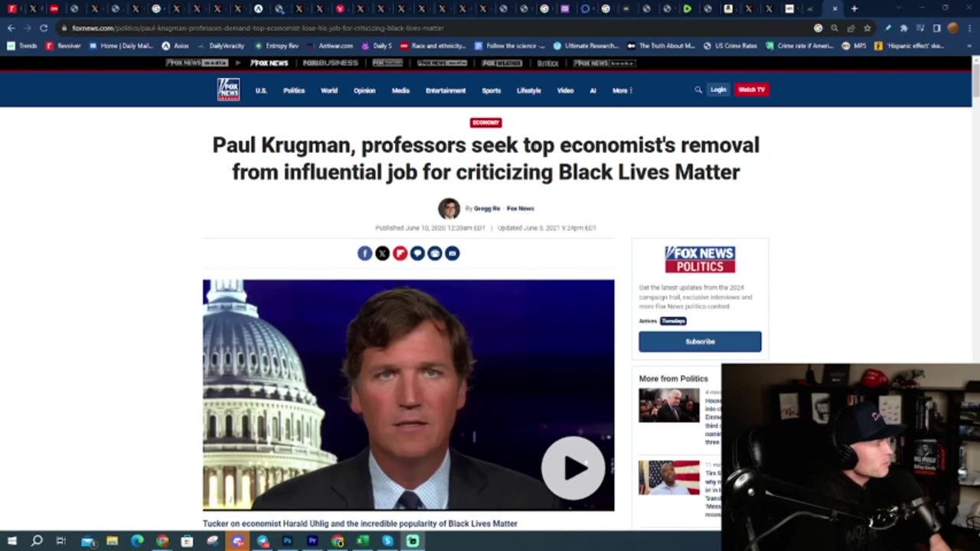The width and height of the screenshot is (980, 551).
Task: Open the Axios bookmark
Action: pos(175,46)
